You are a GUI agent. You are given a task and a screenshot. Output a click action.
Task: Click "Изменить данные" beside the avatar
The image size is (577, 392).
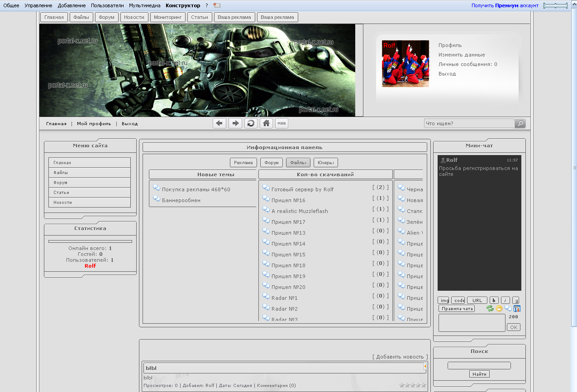click(x=462, y=55)
